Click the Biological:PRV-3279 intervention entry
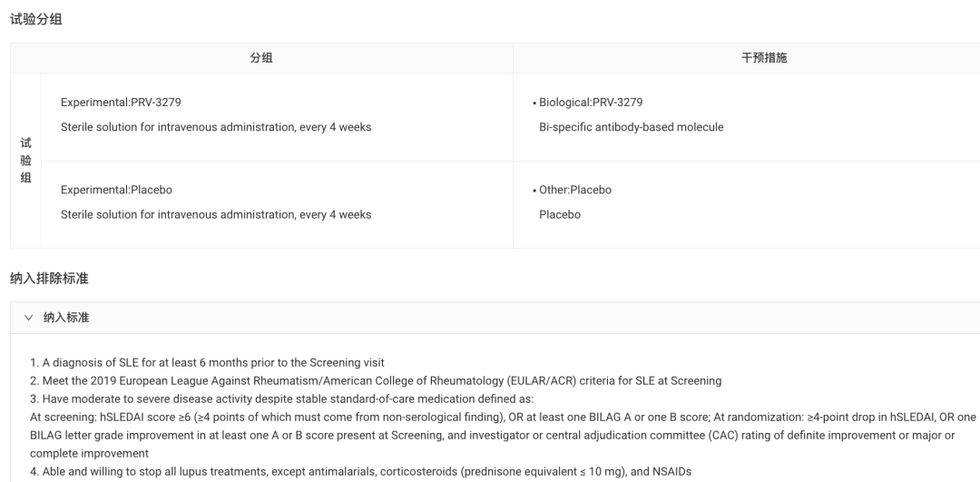Viewport: 980px width, 482px height. coord(591,103)
